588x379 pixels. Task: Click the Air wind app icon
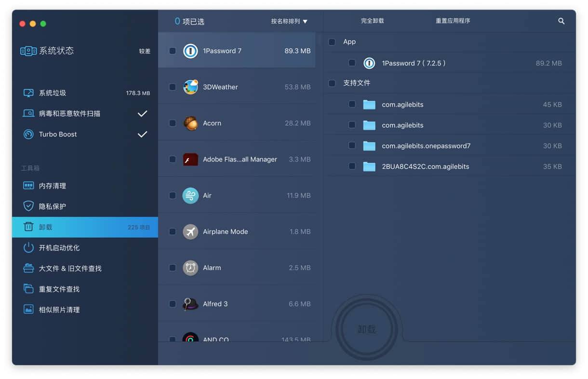click(190, 196)
